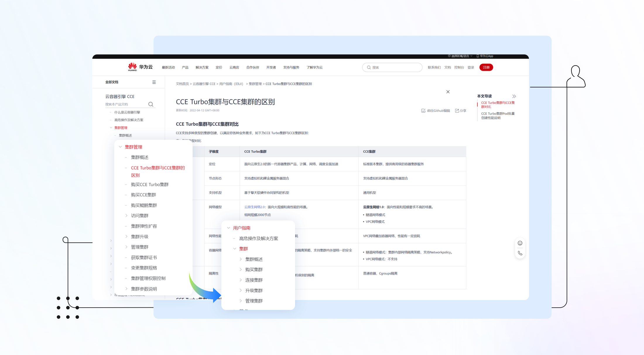
Task: Select 集群管理权限控制 in the tree
Action: tap(148, 278)
